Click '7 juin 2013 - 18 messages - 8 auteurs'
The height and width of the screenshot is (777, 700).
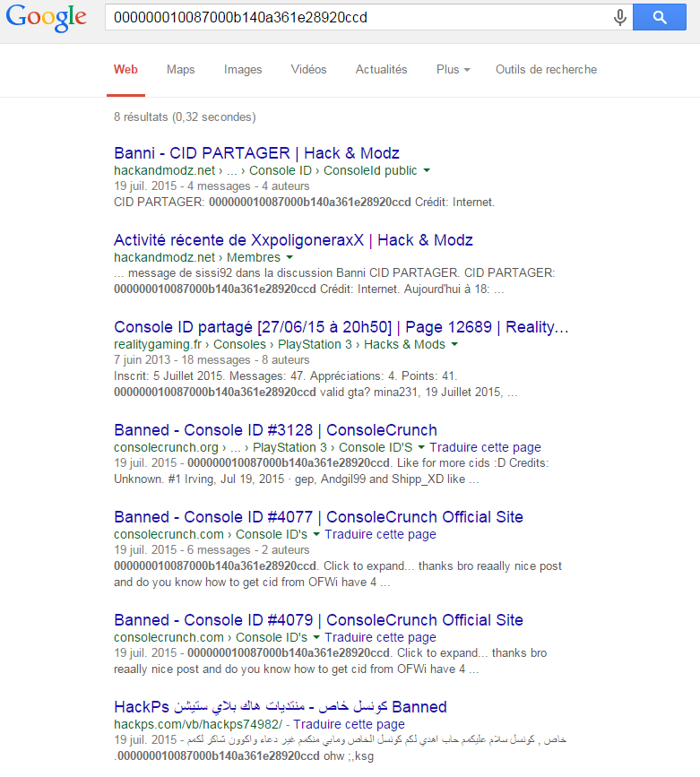click(x=212, y=360)
